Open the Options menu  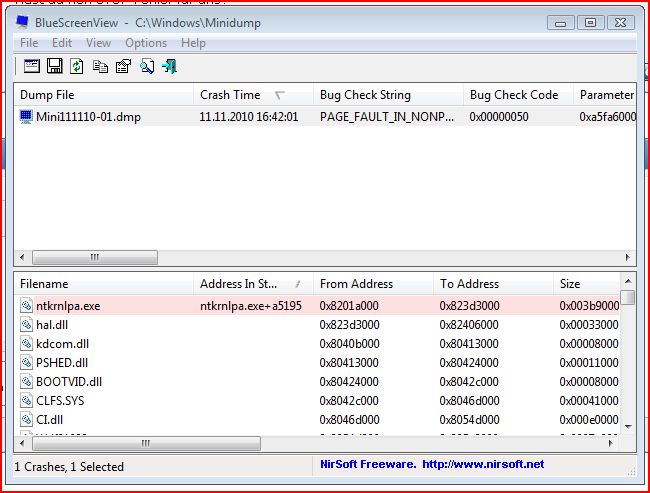[x=146, y=43]
